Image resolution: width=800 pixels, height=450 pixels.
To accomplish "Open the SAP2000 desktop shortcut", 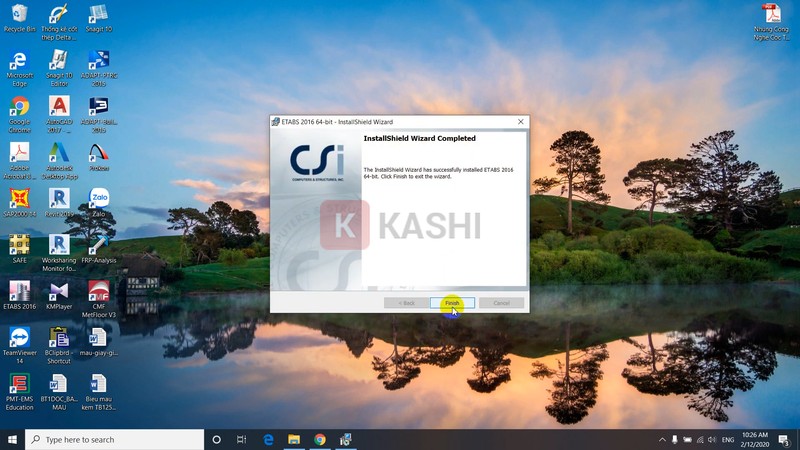I will [x=19, y=199].
